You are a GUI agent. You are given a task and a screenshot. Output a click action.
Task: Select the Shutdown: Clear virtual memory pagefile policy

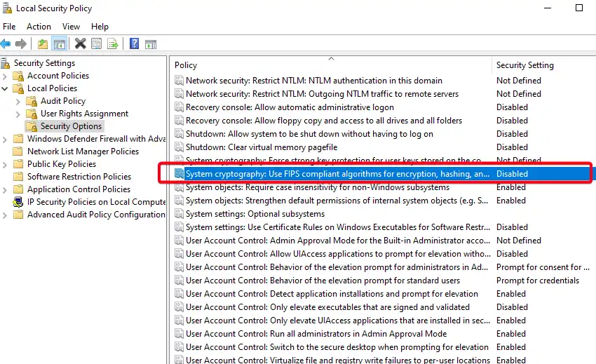coord(261,147)
